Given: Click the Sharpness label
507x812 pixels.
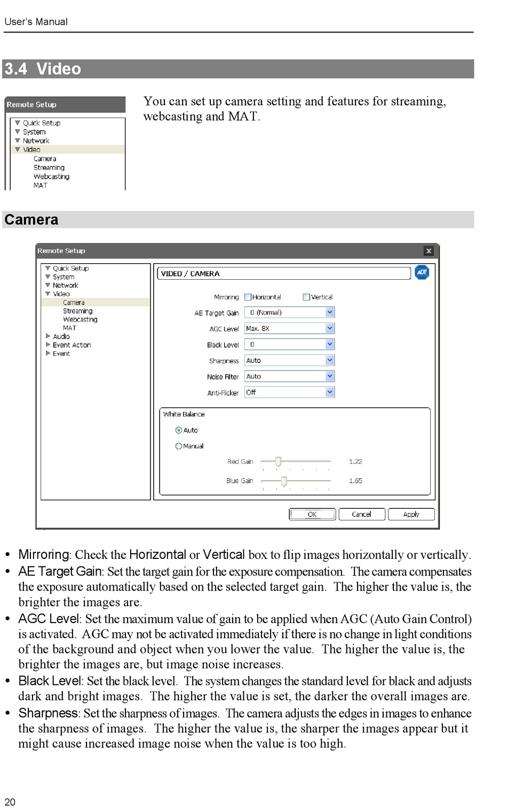Looking at the screenshot, I should 224,361.
